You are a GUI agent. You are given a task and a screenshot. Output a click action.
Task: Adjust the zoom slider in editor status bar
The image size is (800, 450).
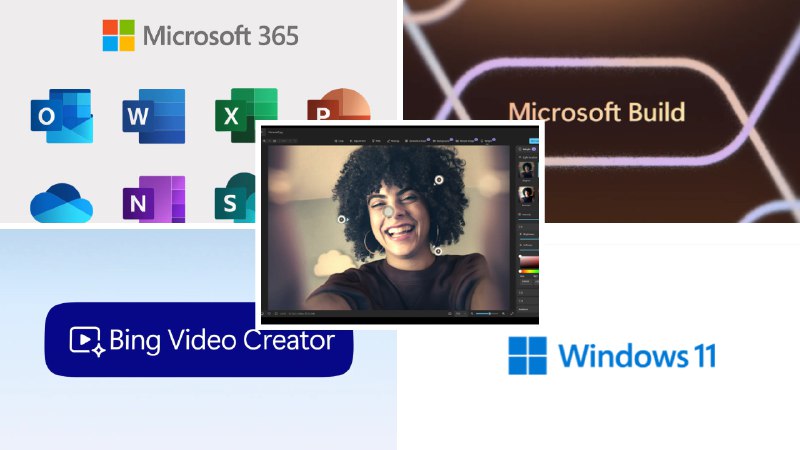487,314
